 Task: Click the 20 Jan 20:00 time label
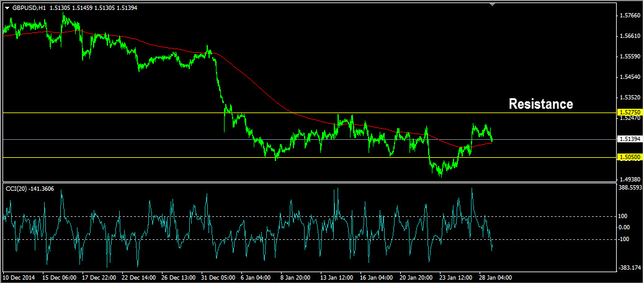click(x=416, y=277)
